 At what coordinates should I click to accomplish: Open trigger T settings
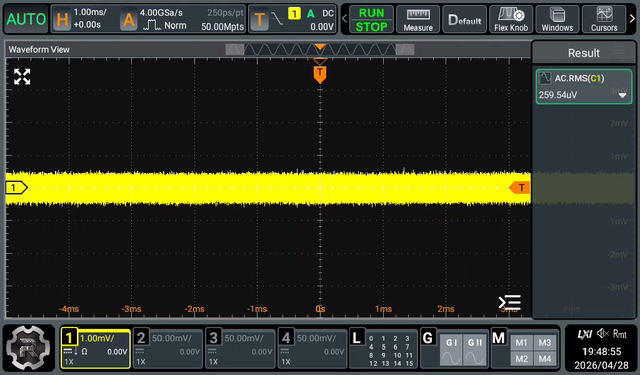[259, 19]
